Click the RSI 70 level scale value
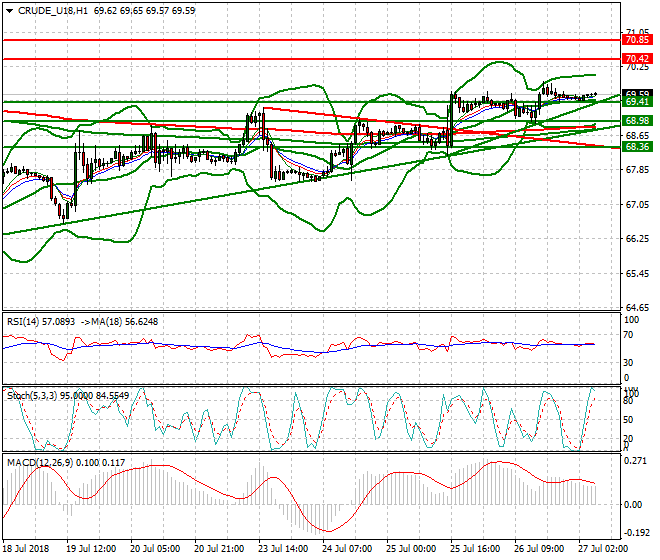Image resolution: width=660 pixels, height=560 pixels. pos(628,335)
